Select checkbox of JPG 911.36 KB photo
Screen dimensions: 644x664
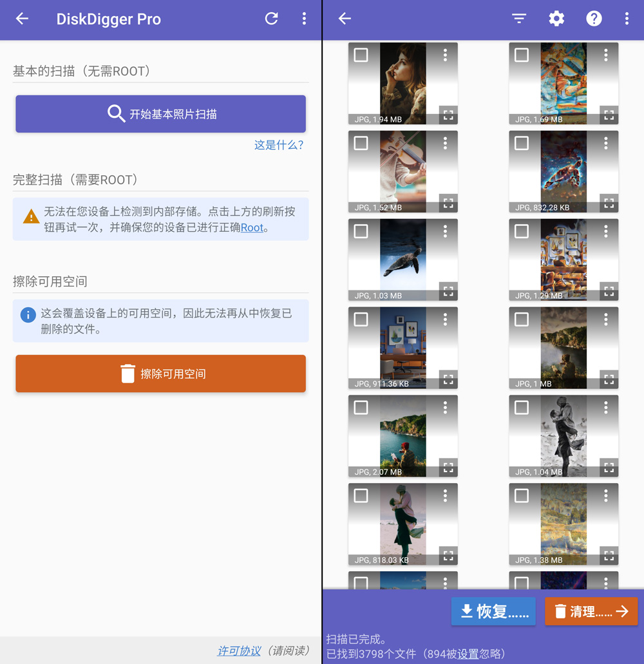coord(361,319)
